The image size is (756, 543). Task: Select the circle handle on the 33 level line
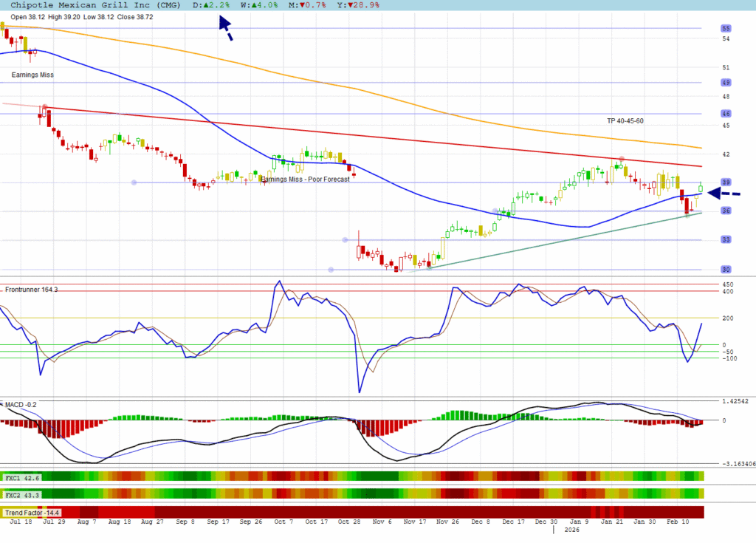345,240
